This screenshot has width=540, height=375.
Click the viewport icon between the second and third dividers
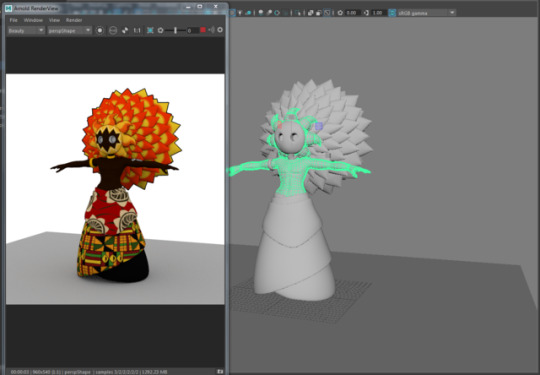tap(298, 13)
